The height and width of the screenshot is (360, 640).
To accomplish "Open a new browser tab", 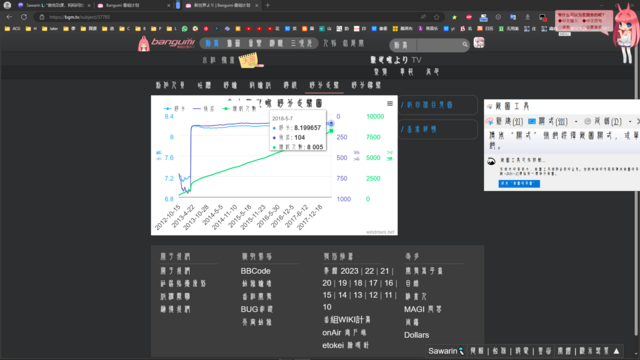I will [268, 5].
